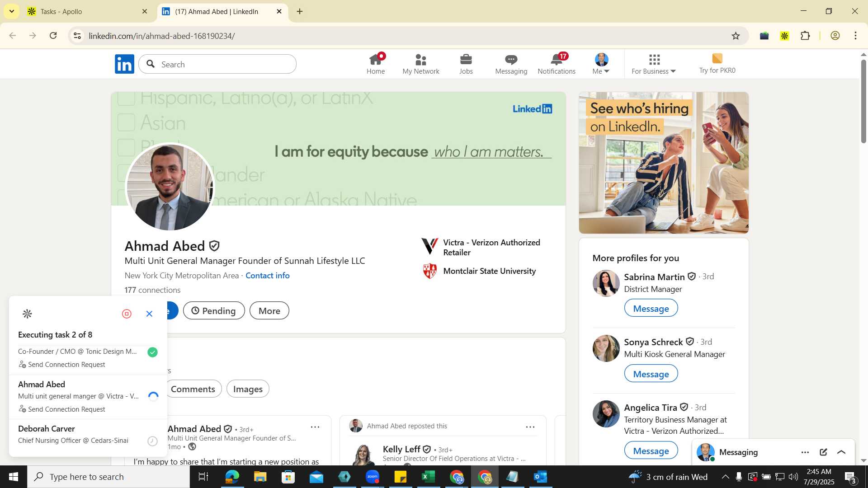The image size is (868, 488).
Task: Open a new browser tab
Action: pos(300,11)
